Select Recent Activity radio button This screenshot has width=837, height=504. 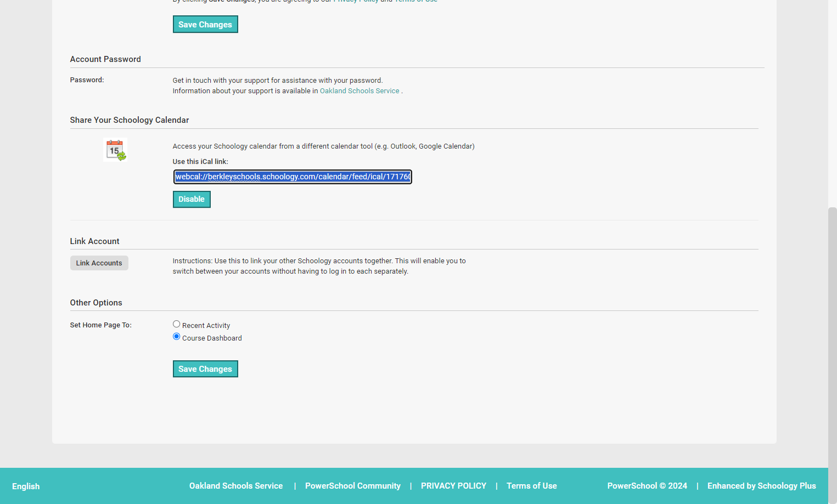click(176, 324)
